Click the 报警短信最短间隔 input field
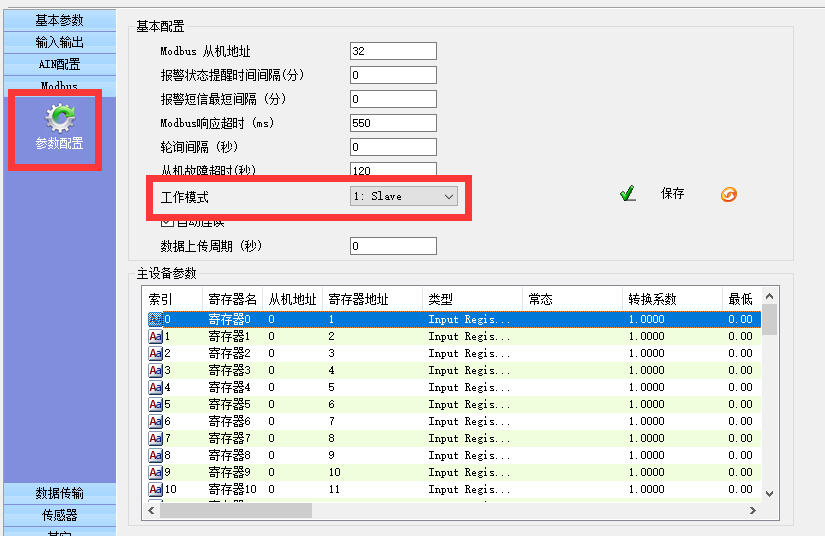Screen dimensions: 825x536 click(393, 99)
